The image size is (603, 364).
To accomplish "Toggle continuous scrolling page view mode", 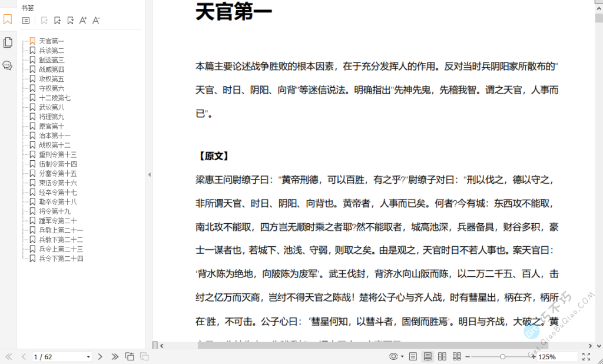I will coord(428,356).
